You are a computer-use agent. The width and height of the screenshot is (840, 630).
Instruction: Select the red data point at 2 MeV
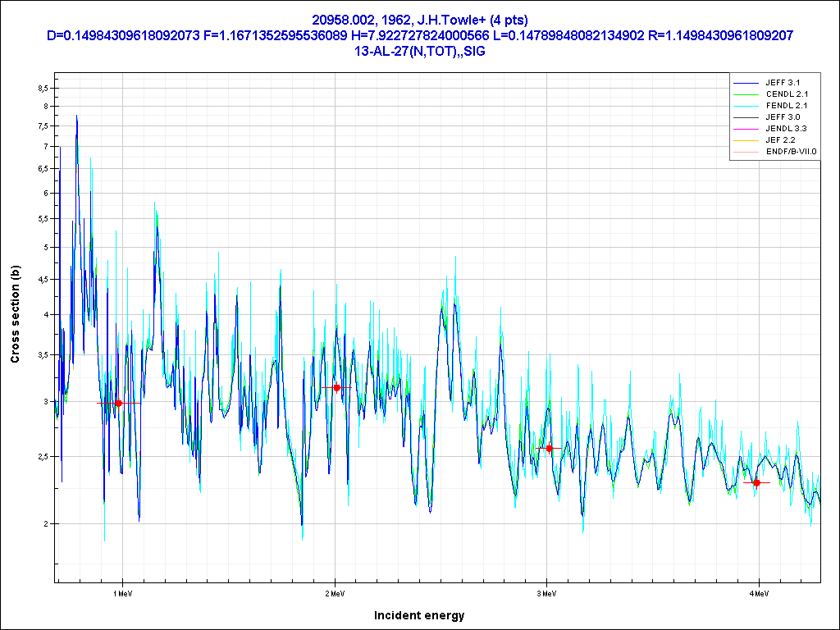(x=336, y=387)
